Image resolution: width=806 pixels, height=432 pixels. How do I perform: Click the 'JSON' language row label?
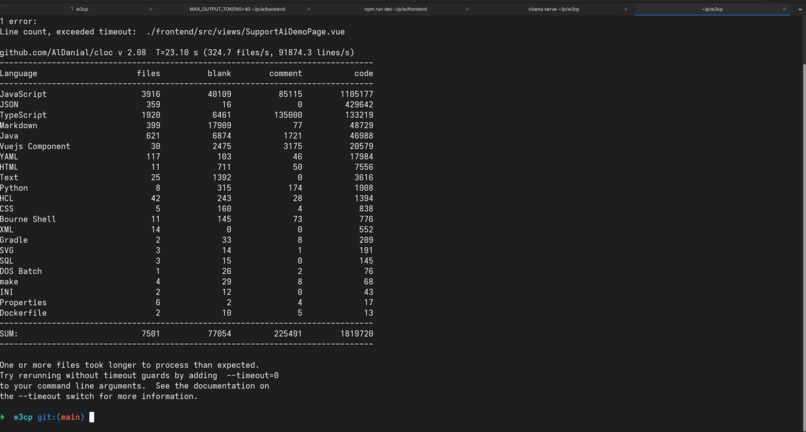click(x=9, y=104)
